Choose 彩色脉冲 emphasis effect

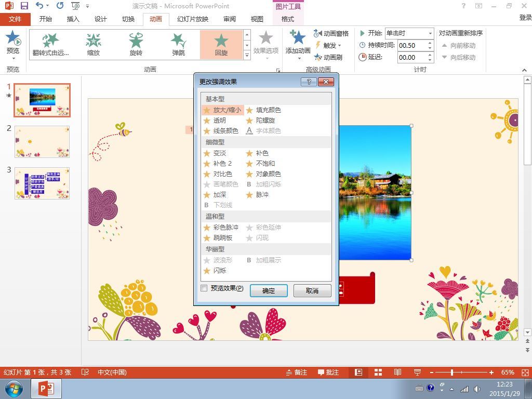pyautogui.click(x=221, y=228)
